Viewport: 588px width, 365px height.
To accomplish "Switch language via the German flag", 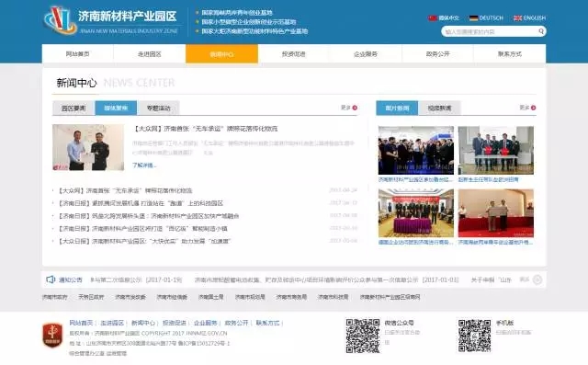I will click(x=474, y=18).
